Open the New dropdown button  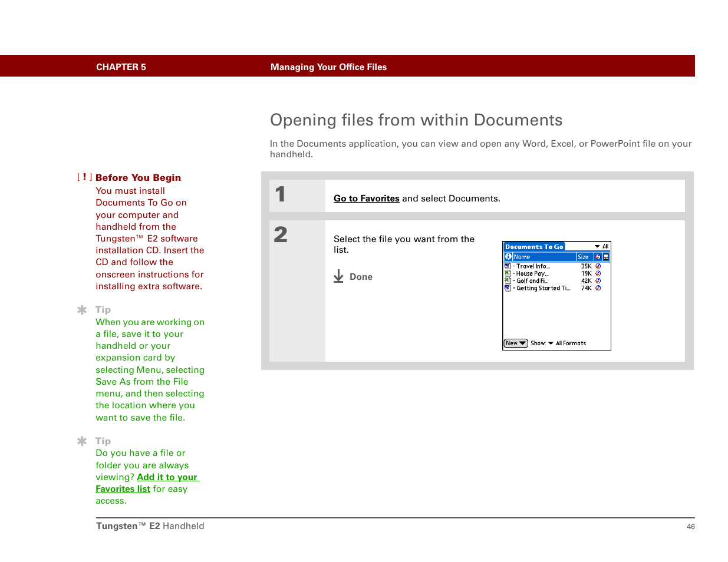point(516,343)
